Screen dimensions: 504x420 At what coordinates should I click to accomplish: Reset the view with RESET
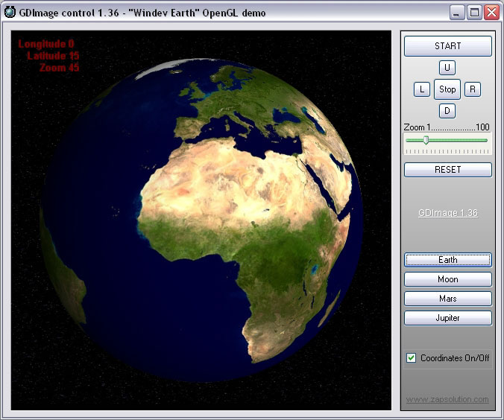448,170
